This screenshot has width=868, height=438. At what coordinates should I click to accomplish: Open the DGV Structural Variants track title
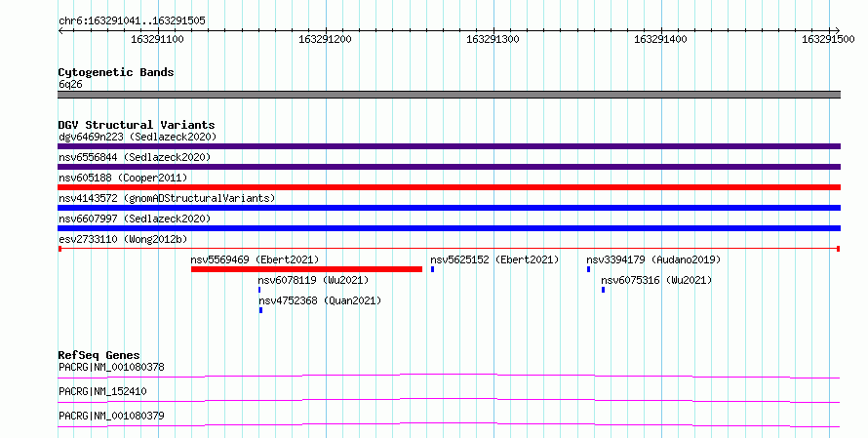coord(137,125)
